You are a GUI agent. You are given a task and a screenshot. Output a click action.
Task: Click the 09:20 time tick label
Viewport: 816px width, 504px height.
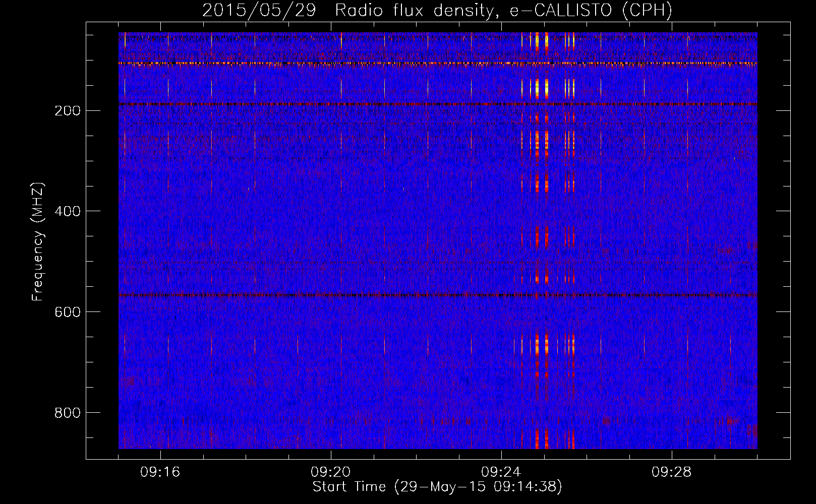point(331,472)
